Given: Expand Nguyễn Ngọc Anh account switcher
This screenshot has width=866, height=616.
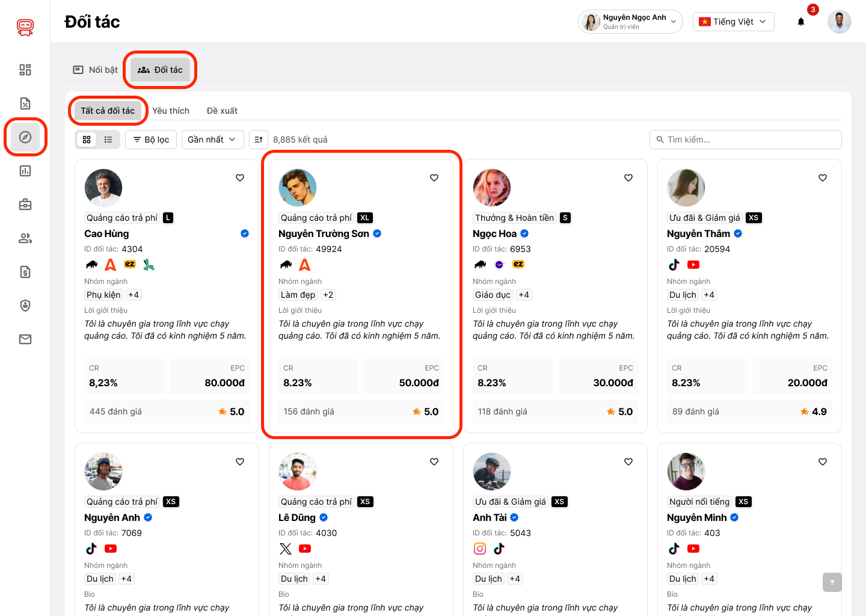Looking at the screenshot, I should coord(630,22).
